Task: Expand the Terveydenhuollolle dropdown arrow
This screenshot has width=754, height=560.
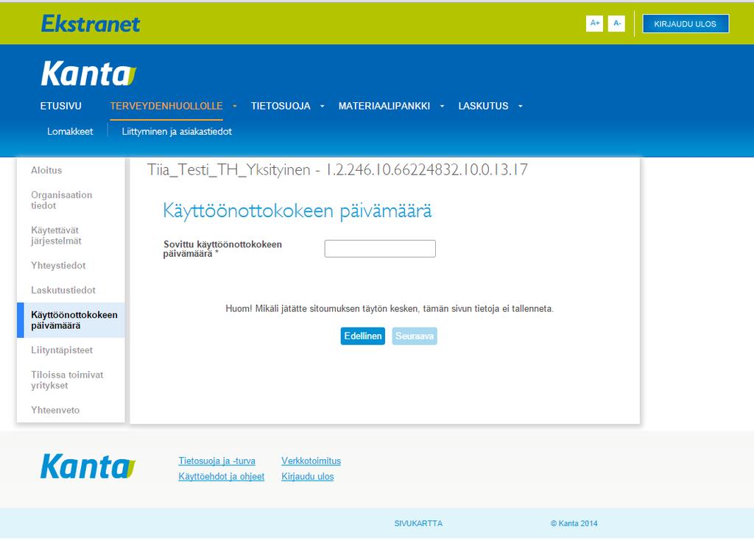Action: click(235, 106)
